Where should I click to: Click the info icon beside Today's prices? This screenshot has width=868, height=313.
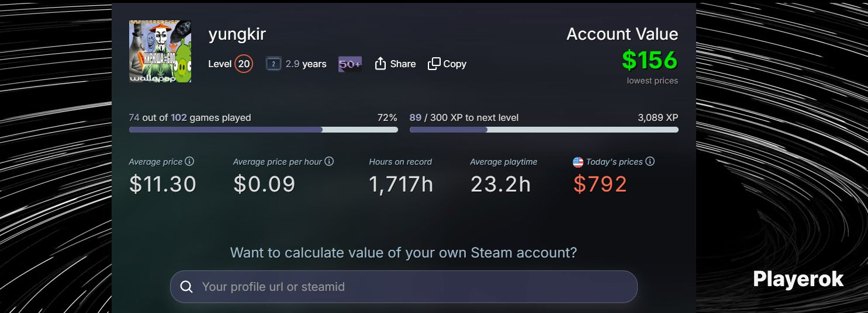(650, 161)
